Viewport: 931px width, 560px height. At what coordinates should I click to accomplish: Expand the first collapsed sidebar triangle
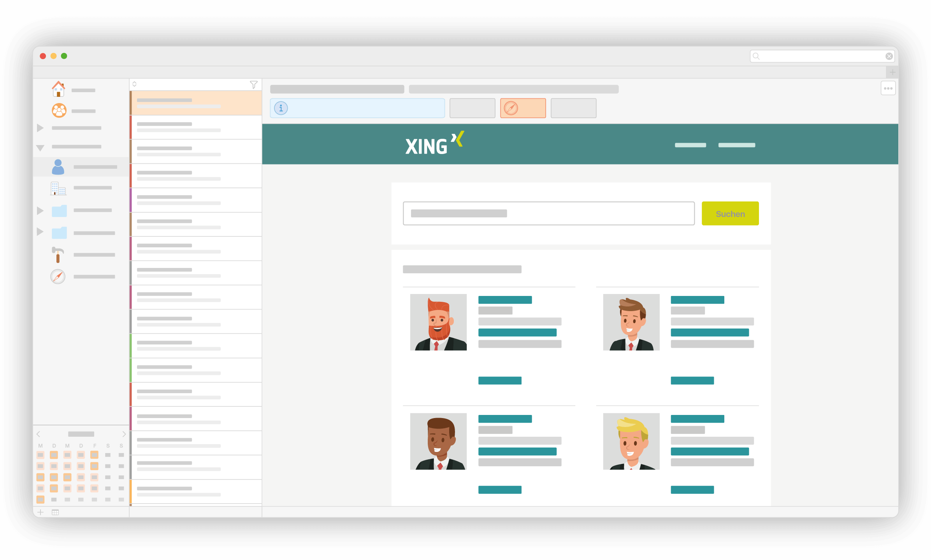coord(40,128)
